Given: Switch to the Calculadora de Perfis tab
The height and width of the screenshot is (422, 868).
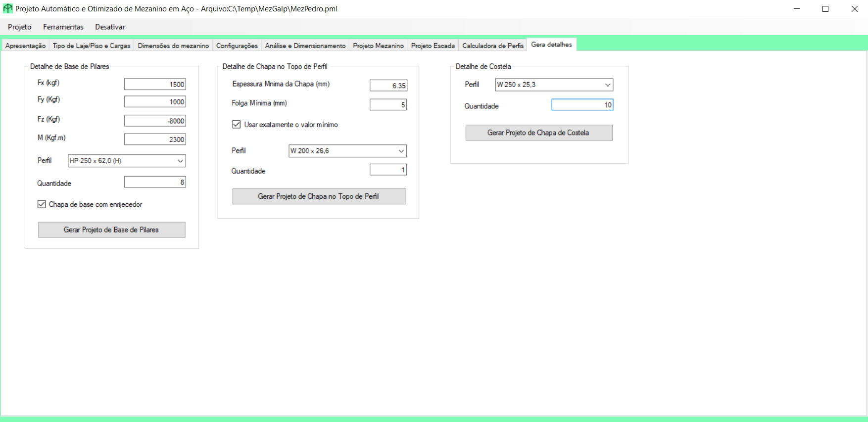Looking at the screenshot, I should coord(492,46).
